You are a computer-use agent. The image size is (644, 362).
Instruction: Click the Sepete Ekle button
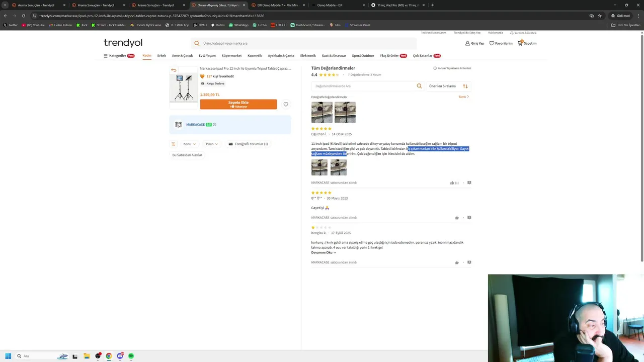238,104
